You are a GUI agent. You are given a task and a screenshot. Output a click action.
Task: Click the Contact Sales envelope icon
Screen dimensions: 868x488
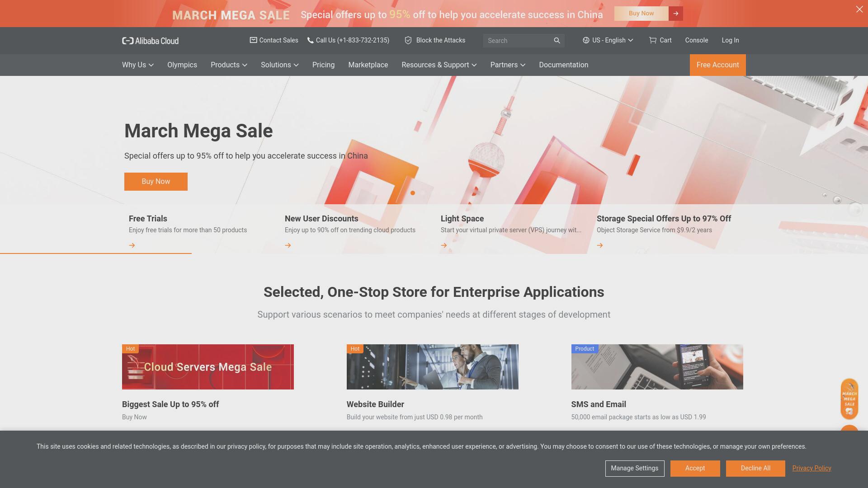click(253, 40)
